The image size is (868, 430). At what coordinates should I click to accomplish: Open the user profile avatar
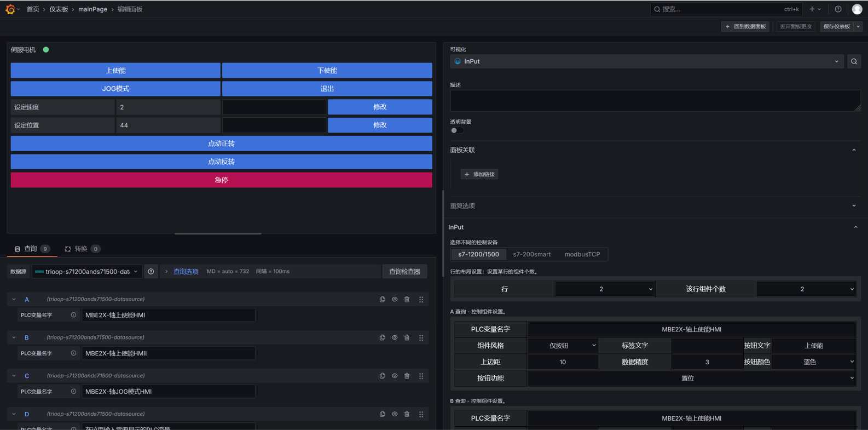click(x=857, y=9)
